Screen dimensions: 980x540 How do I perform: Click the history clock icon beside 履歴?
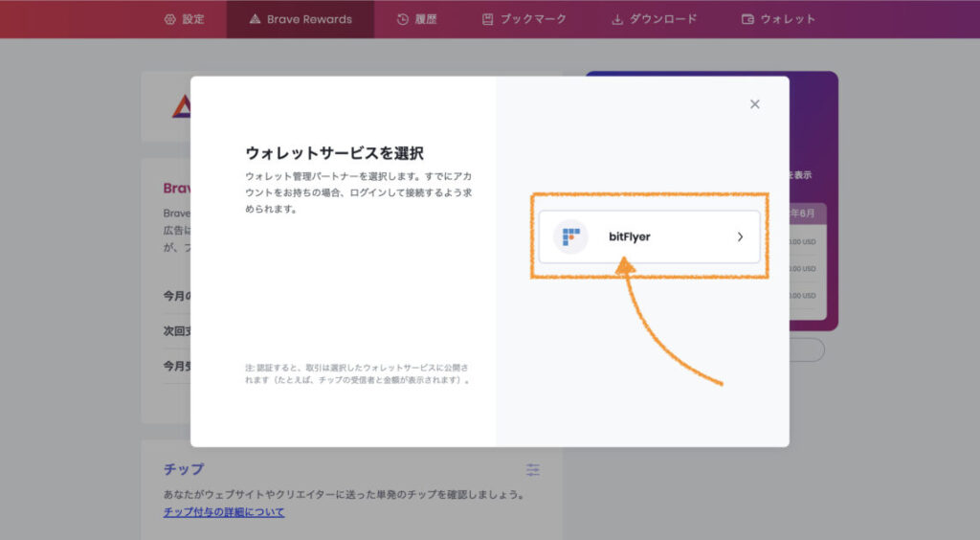point(403,19)
